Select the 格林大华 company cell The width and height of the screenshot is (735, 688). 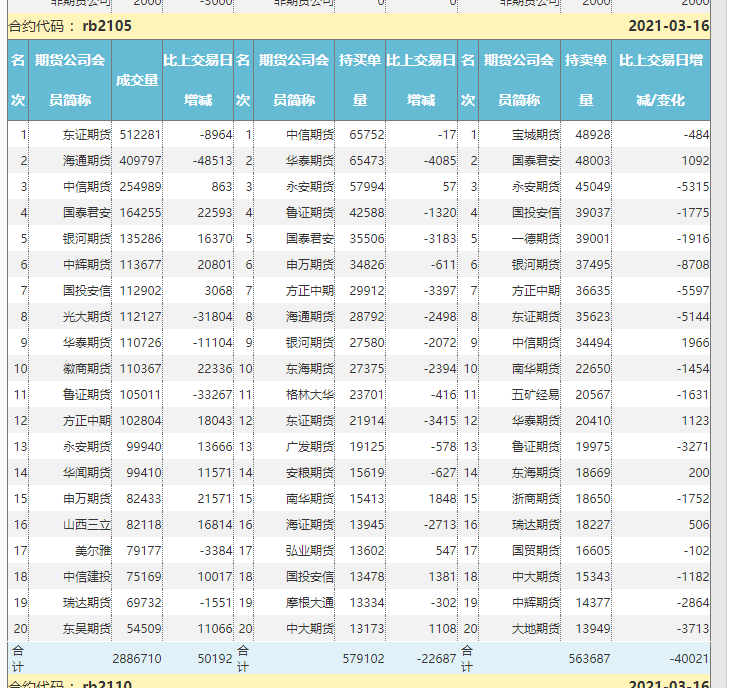click(310, 394)
